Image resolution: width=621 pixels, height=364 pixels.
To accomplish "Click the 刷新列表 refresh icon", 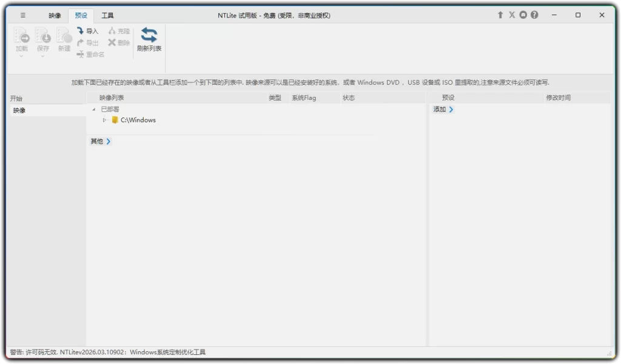I will click(150, 36).
